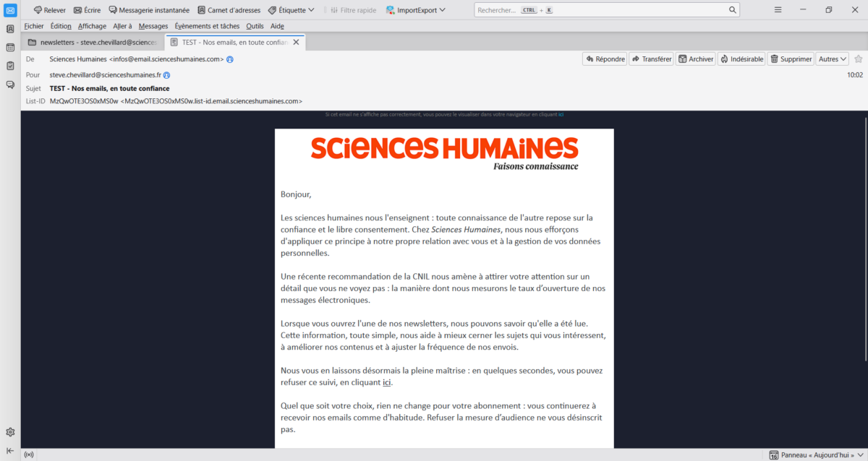The width and height of the screenshot is (868, 461).
Task: Click the "ici" link to refuse tracking
Action: [387, 382]
